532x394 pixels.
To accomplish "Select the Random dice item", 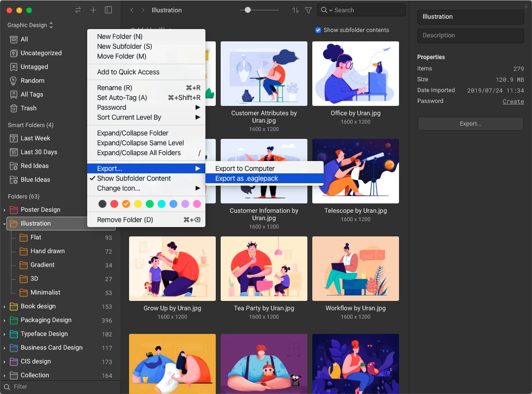I will pos(32,81).
